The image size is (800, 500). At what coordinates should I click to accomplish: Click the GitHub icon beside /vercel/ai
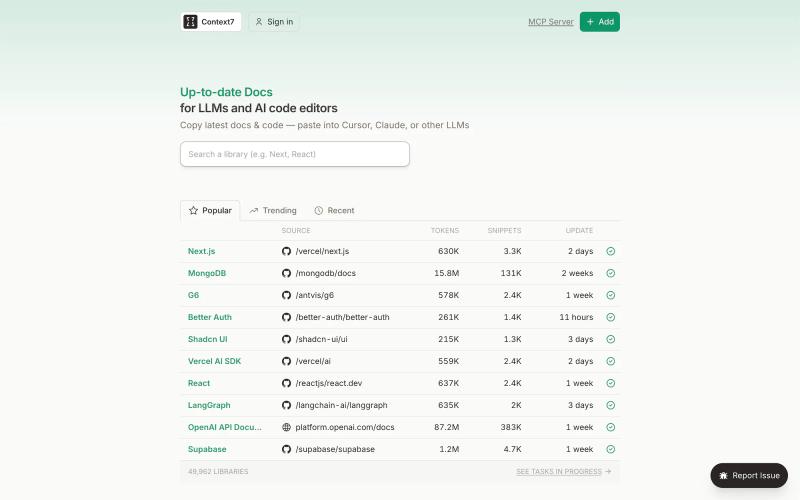pyautogui.click(x=286, y=361)
